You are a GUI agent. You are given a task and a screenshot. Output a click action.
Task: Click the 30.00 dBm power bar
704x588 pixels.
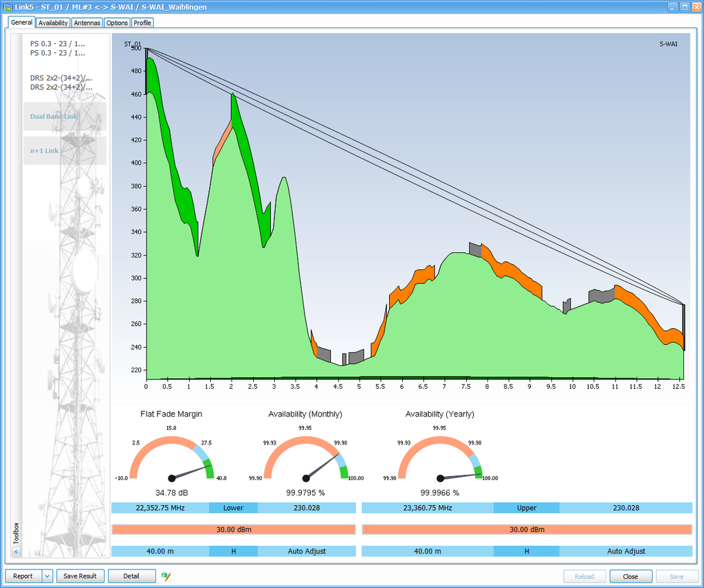[233, 529]
